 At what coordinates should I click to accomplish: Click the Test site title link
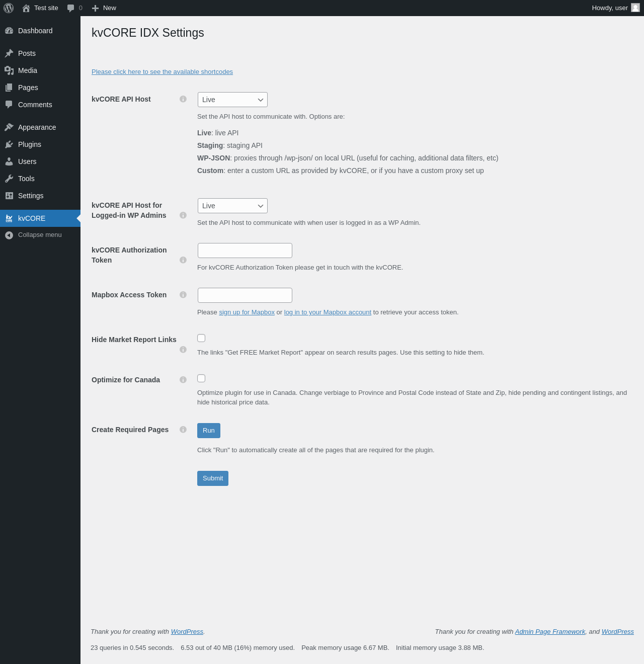[x=46, y=8]
